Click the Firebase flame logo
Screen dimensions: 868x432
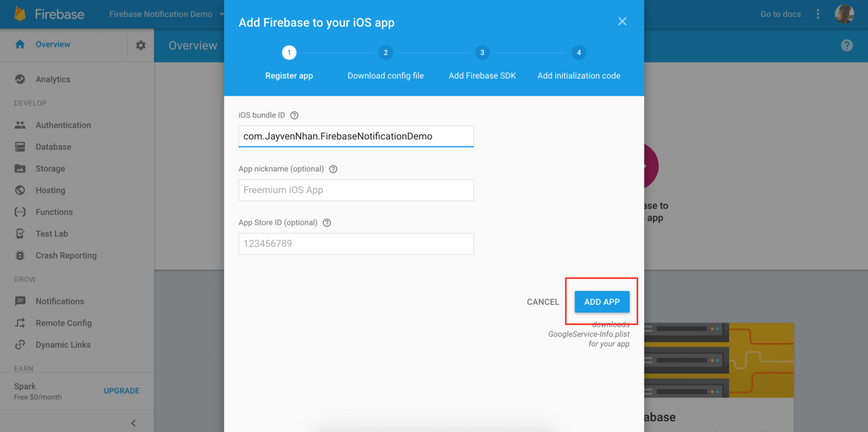(x=20, y=14)
